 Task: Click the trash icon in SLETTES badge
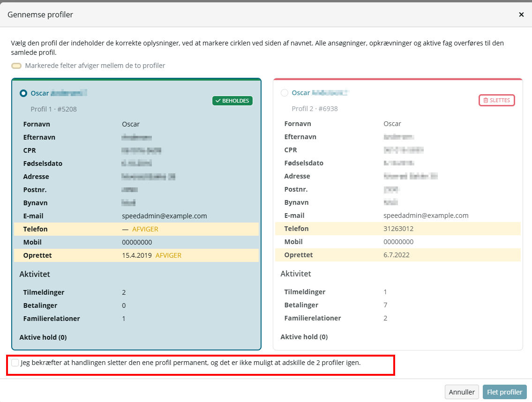point(486,100)
